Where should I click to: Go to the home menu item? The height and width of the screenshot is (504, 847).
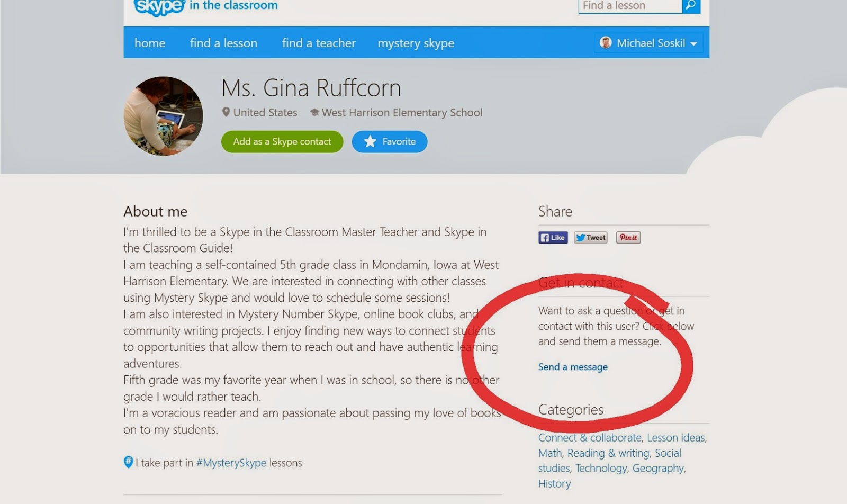[150, 43]
